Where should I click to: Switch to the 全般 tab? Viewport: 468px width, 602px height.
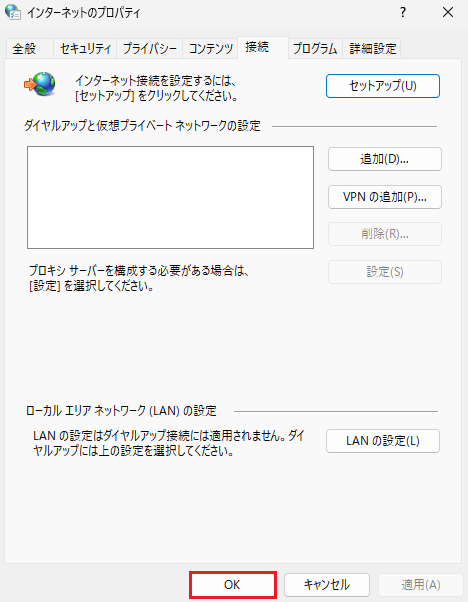coord(30,49)
